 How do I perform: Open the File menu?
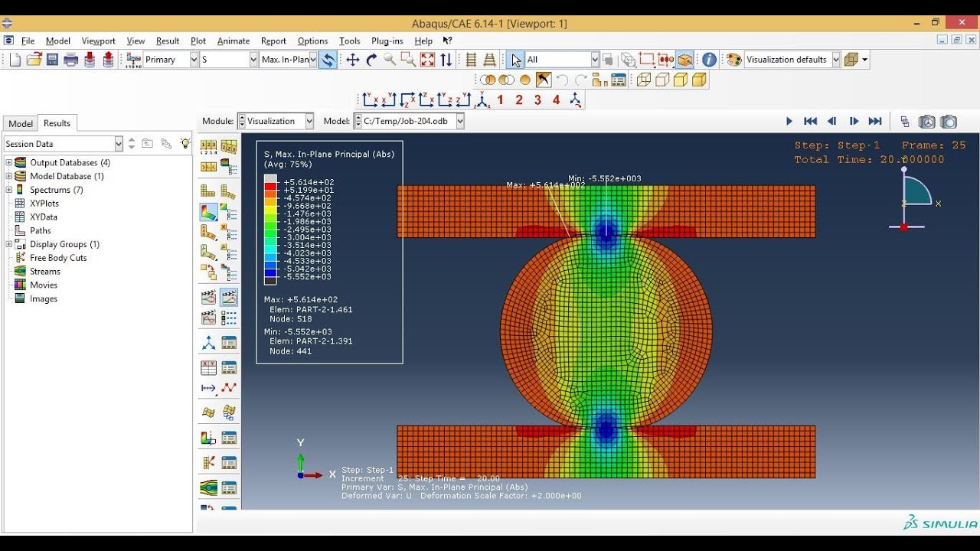pyautogui.click(x=28, y=41)
